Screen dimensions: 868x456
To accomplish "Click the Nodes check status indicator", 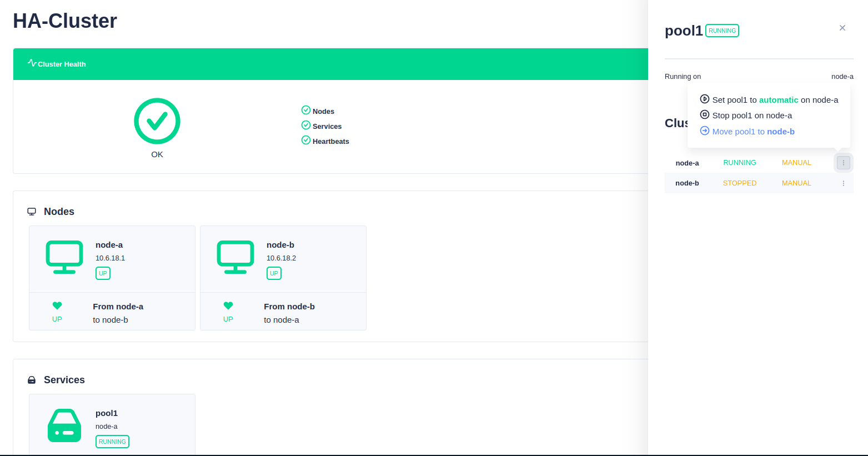I will tap(306, 111).
